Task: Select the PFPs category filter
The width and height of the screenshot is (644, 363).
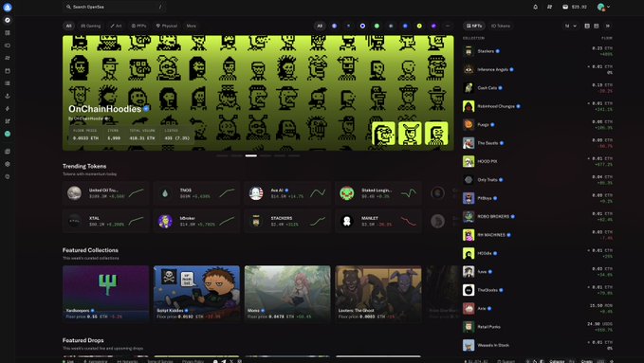Action: [138, 26]
